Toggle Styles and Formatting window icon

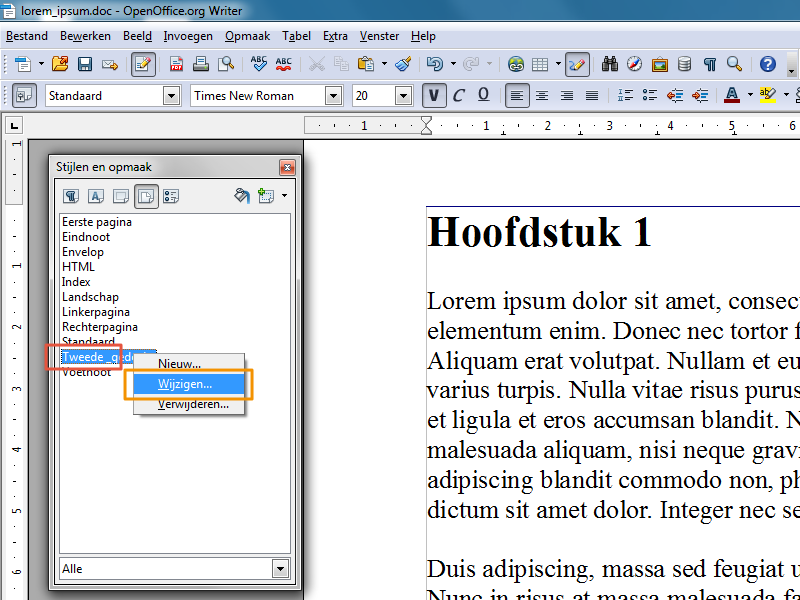(24, 95)
